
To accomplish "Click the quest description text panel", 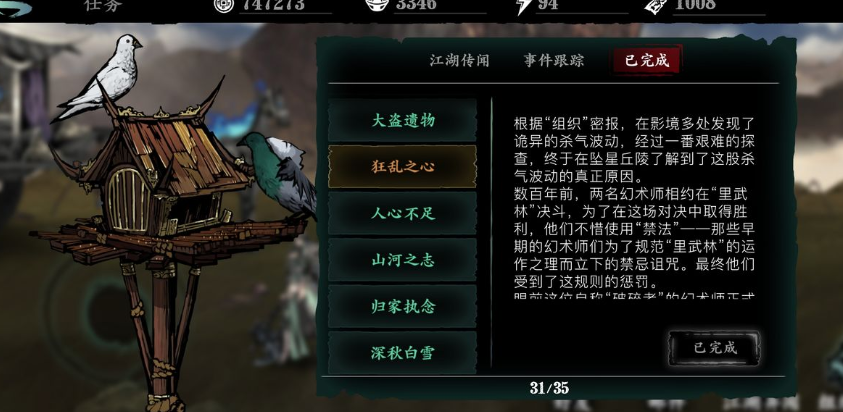I will tap(634, 206).
